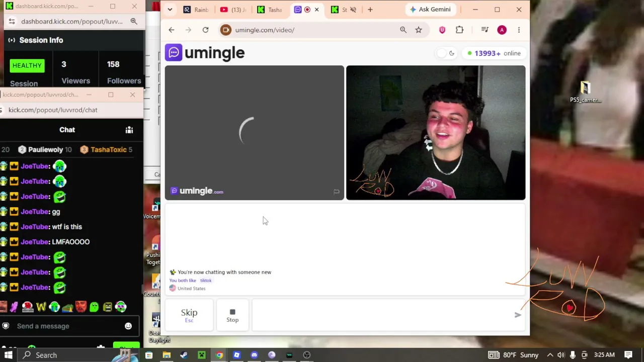Open Chrome media controls

coord(485,30)
